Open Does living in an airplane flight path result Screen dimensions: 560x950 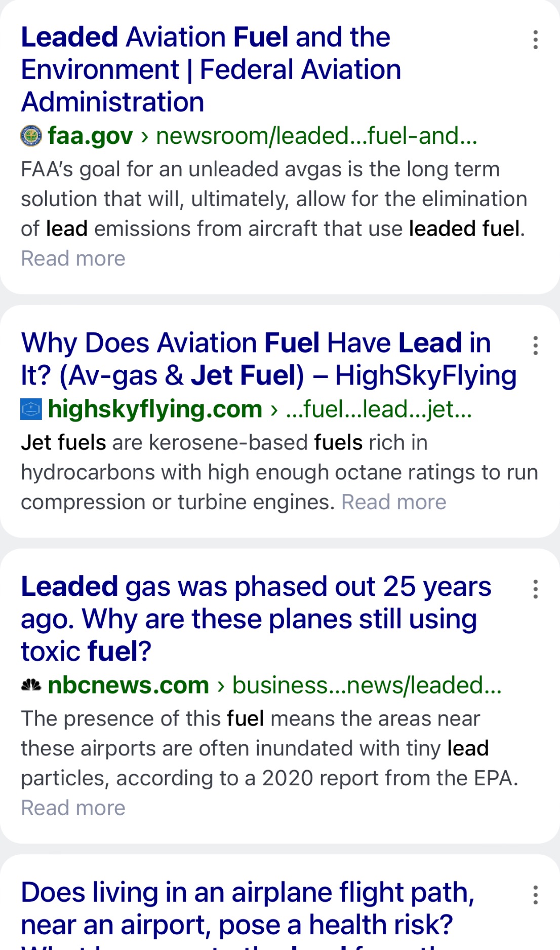248,909
